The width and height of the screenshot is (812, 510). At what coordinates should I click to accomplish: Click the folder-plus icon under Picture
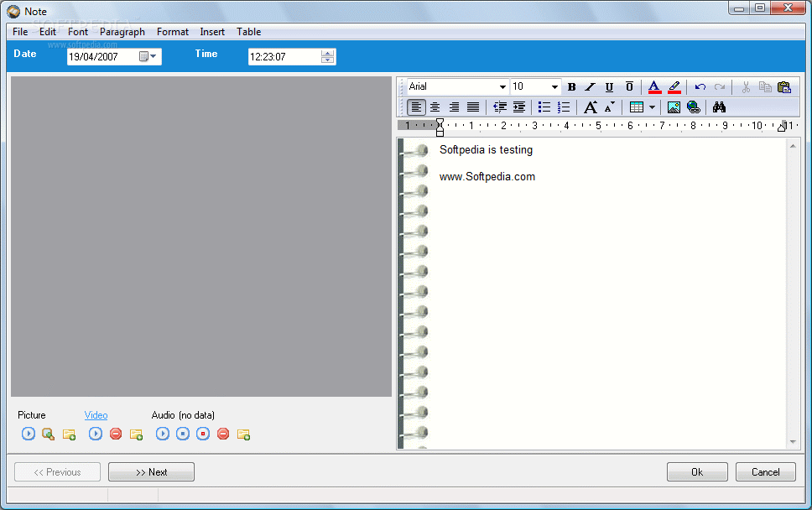[x=69, y=435]
